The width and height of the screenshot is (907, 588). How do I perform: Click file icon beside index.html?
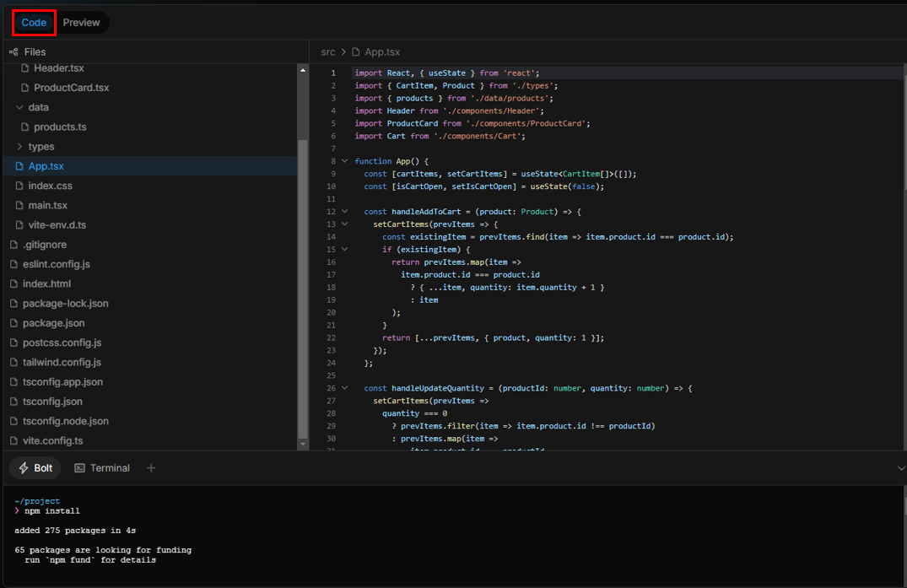click(x=13, y=284)
